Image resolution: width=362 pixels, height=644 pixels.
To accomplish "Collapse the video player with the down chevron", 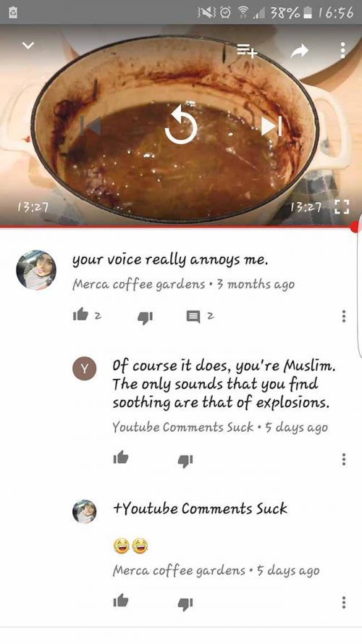I will pyautogui.click(x=28, y=46).
